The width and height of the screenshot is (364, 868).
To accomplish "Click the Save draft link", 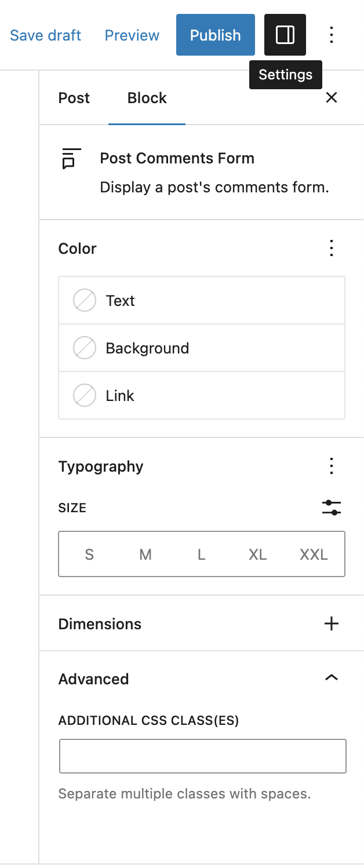I will click(x=45, y=35).
